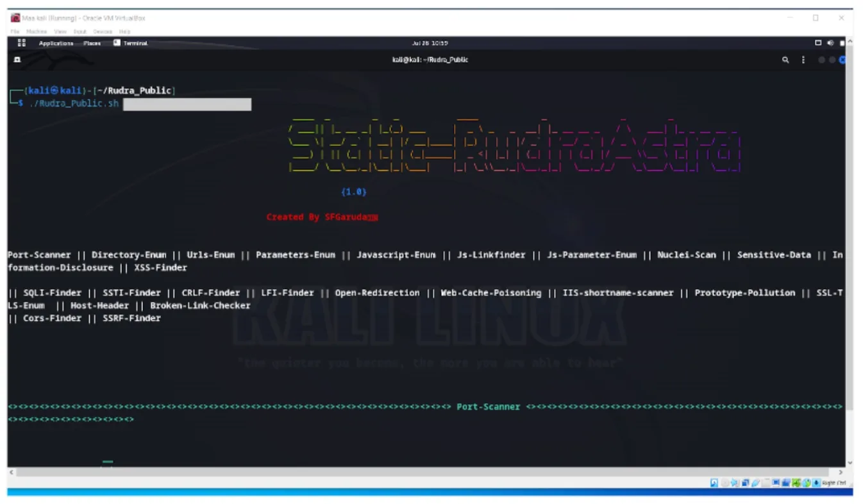Click the VirtualBox optical disc status icon
Screen dimensions: 863x504
tap(725, 483)
